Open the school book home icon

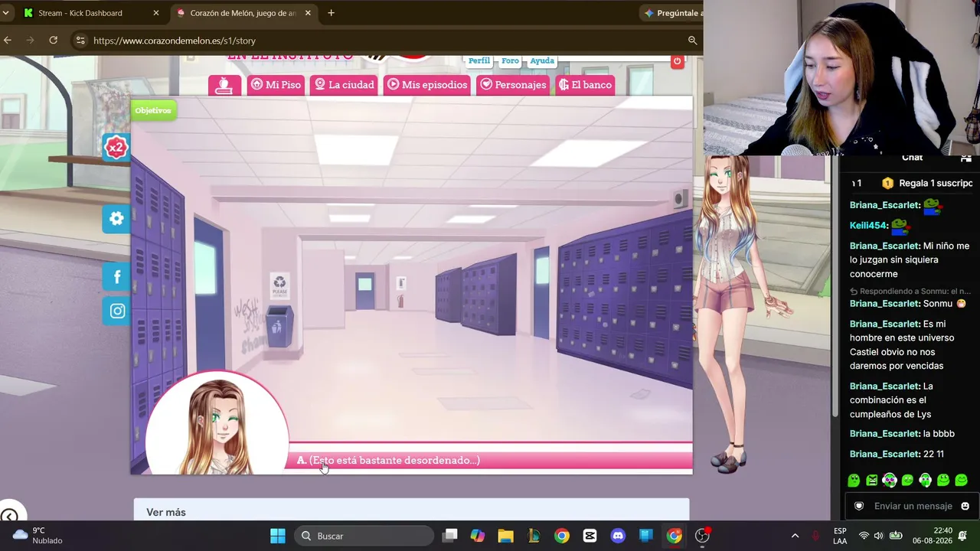pyautogui.click(x=224, y=85)
